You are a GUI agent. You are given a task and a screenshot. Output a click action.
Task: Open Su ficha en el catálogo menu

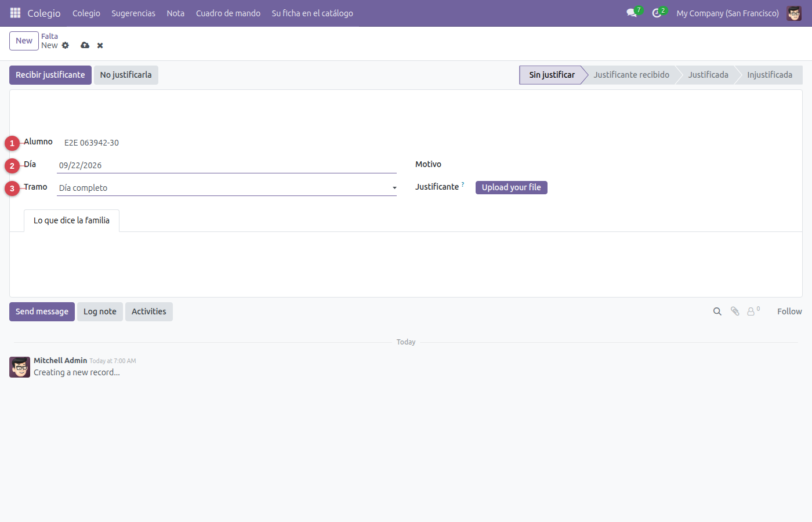point(312,13)
